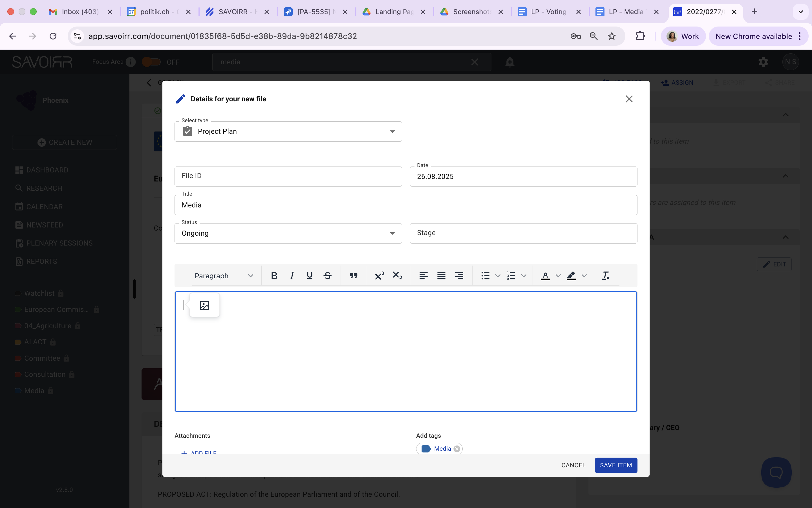
Task: Insert numbered list
Action: (x=511, y=276)
